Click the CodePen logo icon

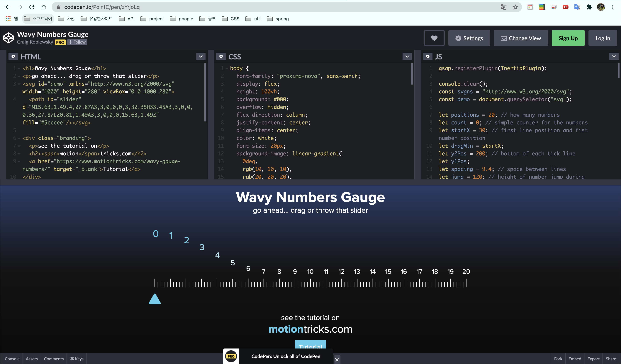pyautogui.click(x=8, y=38)
